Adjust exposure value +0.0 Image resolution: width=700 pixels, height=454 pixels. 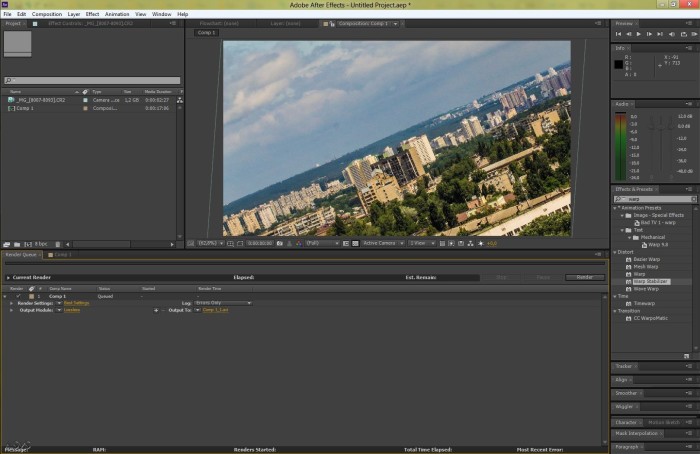coord(492,243)
